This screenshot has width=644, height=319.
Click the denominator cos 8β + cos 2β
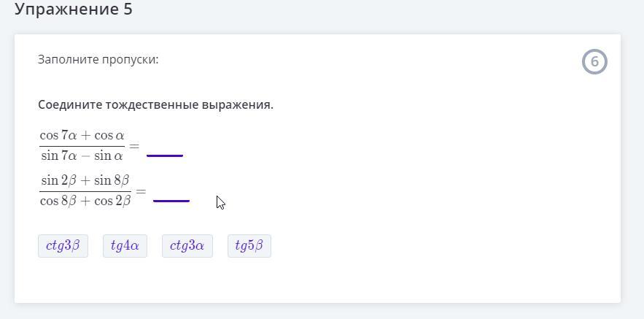[x=85, y=201]
